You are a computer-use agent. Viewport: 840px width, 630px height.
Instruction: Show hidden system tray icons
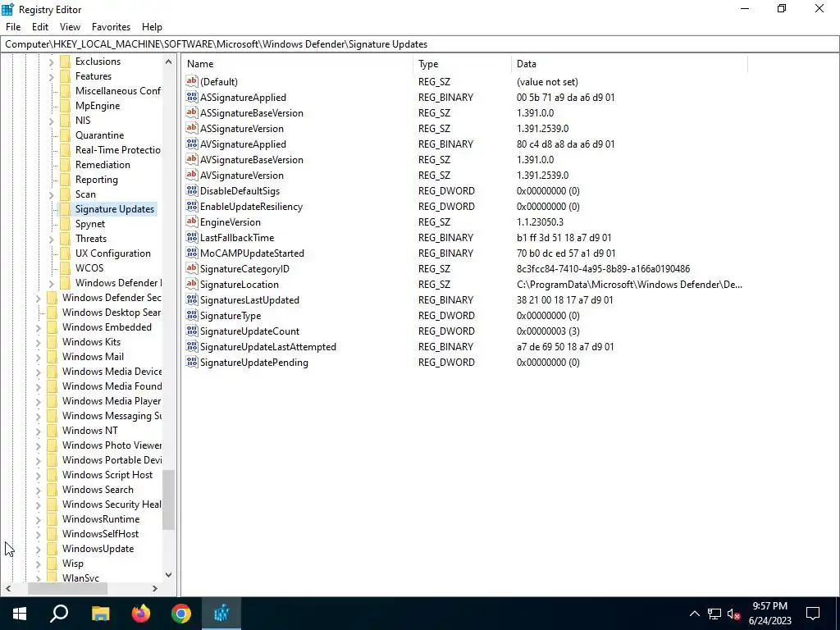click(694, 614)
